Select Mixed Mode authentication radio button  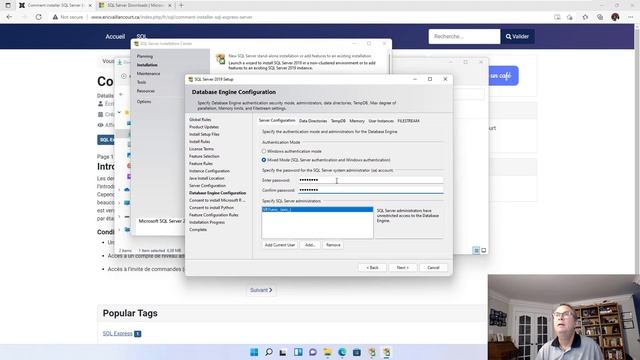click(264, 160)
